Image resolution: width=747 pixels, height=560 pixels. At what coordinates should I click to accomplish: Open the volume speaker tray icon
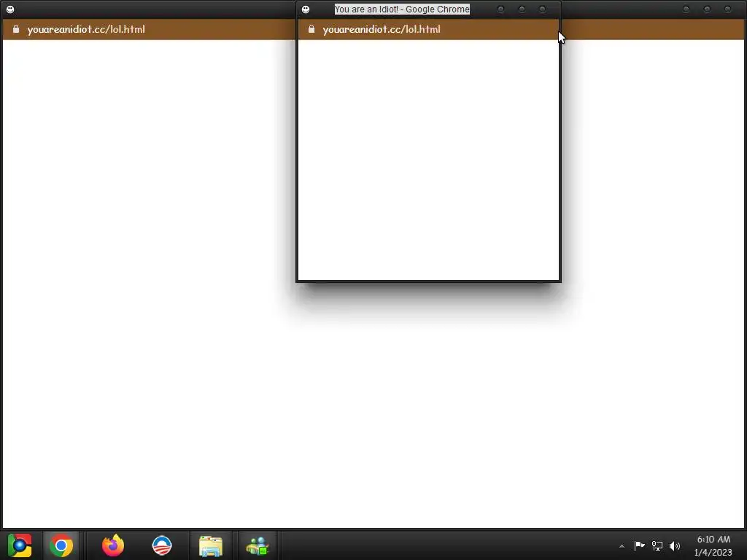675,545
